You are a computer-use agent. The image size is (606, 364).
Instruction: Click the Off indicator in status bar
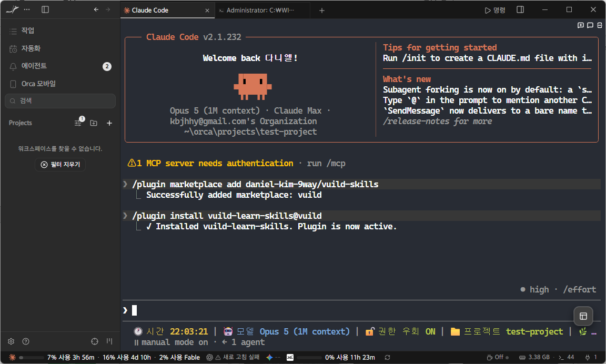point(498,358)
